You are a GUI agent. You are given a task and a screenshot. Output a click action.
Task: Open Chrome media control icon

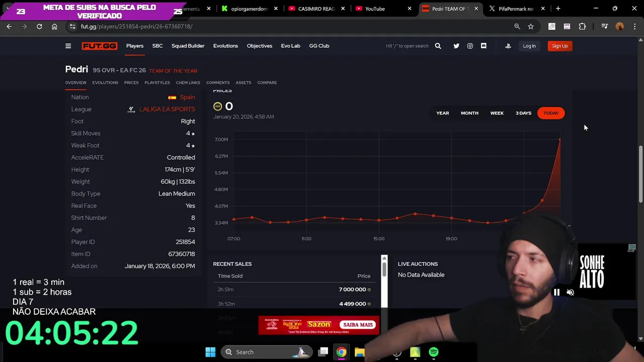coord(605,26)
